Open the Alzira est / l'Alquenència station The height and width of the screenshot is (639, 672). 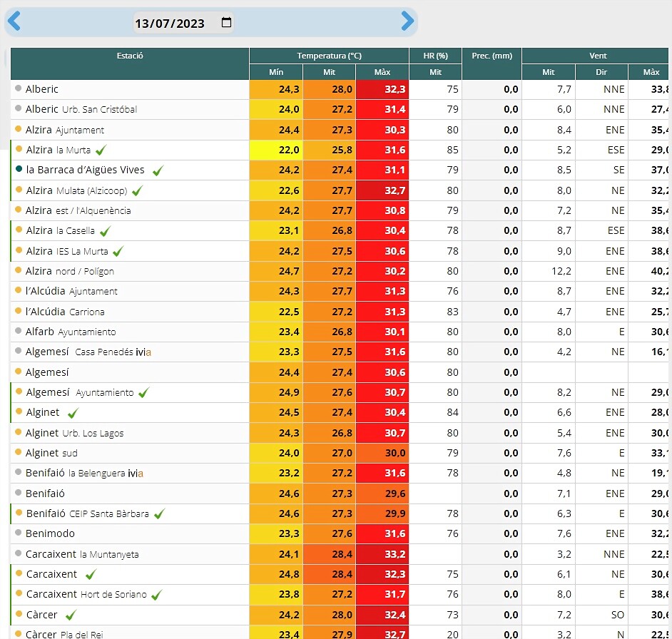pyautogui.click(x=78, y=210)
